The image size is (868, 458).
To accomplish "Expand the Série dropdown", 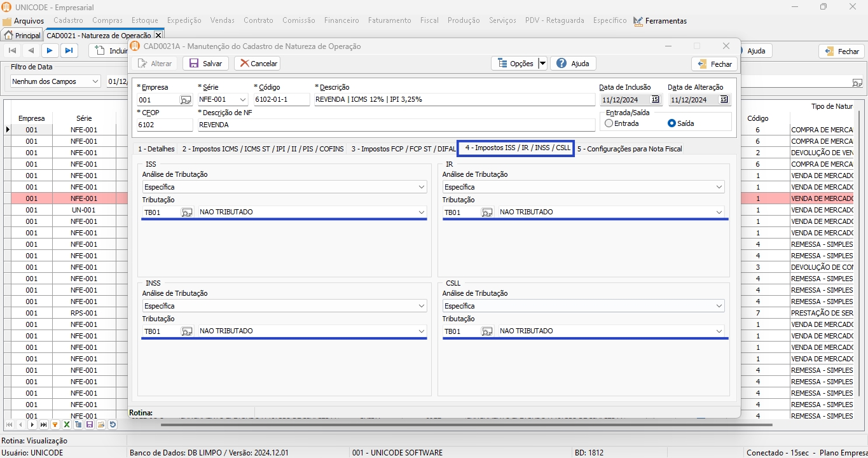I will [x=242, y=100].
